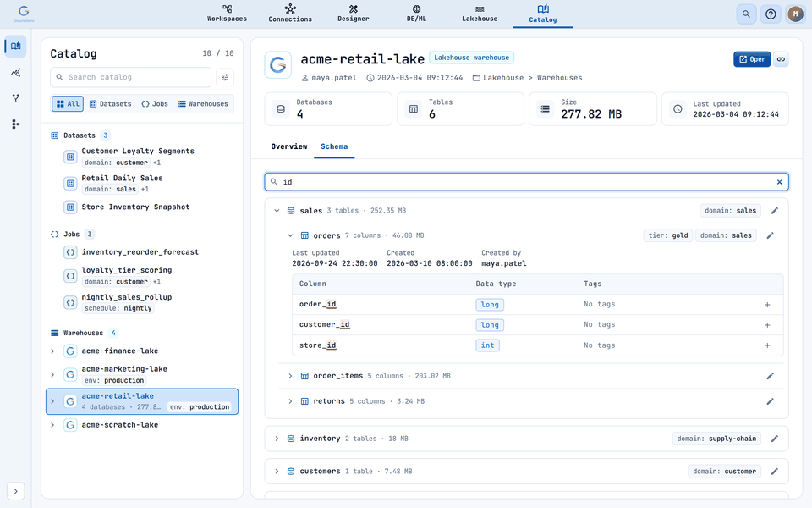
Task: Collapse the orders table
Action: click(290, 235)
